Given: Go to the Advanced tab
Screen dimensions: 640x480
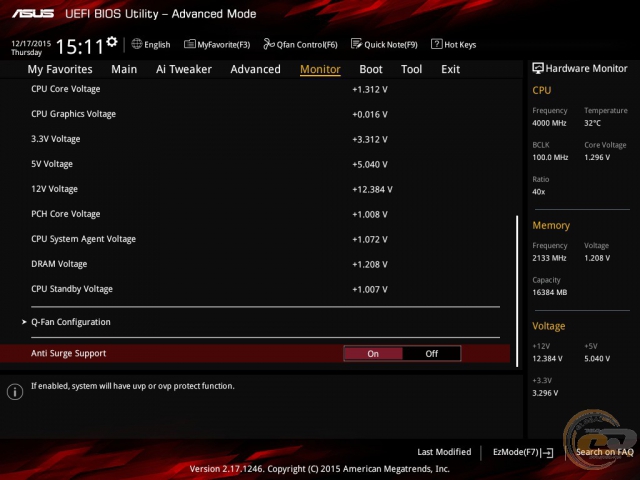Looking at the screenshot, I should click(256, 69).
